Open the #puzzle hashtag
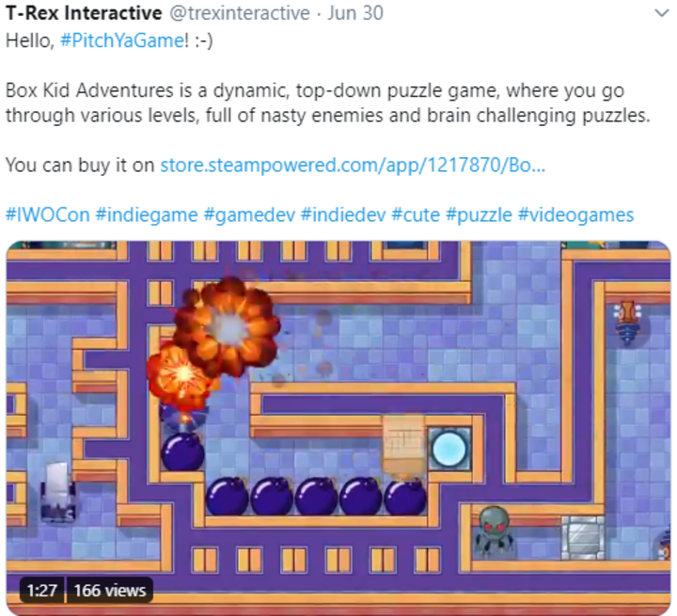This screenshot has width=677, height=616. tap(479, 214)
